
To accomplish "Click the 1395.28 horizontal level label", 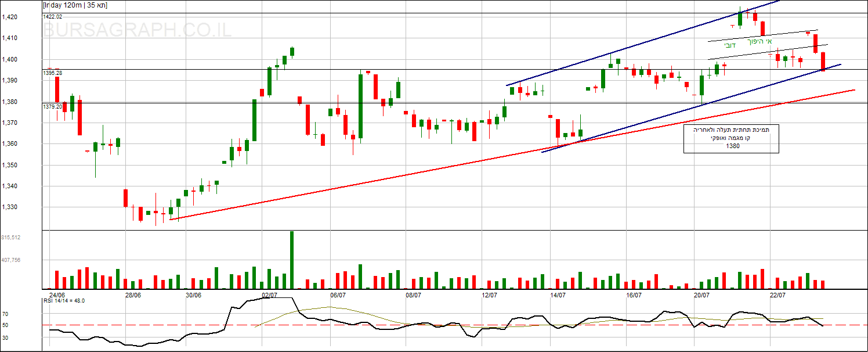I will coord(53,73).
